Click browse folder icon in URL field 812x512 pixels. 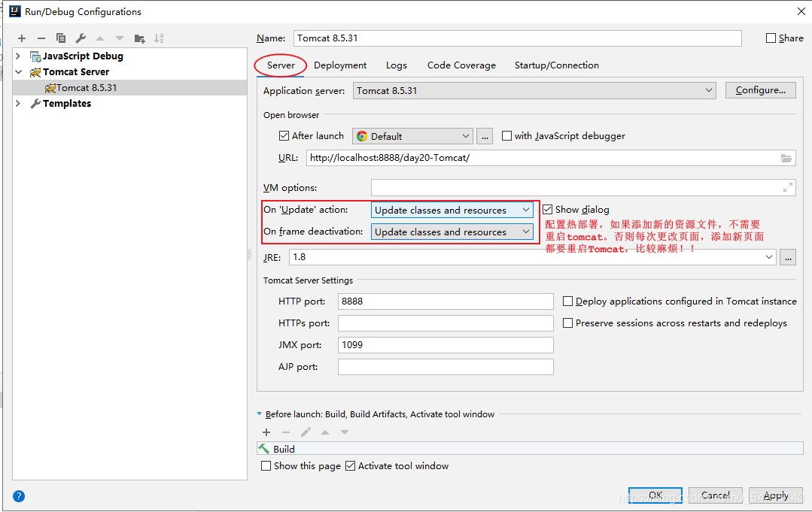pyautogui.click(x=786, y=158)
